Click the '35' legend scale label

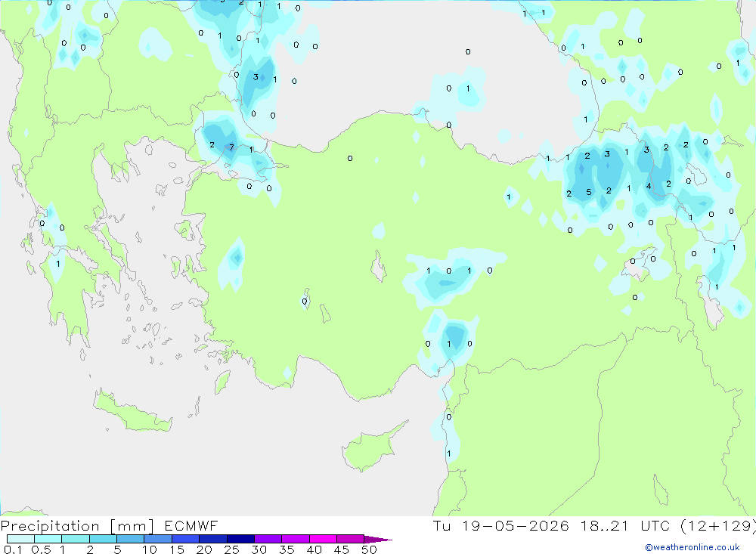(x=287, y=549)
